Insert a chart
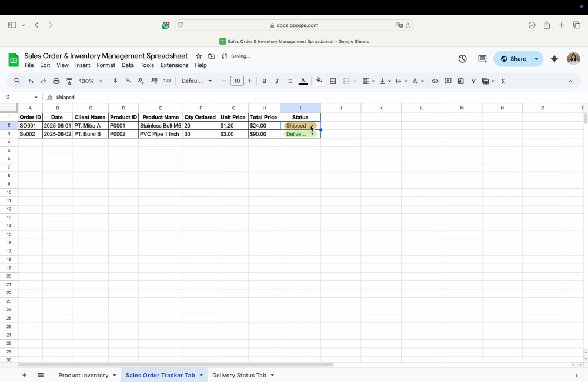588x382 pixels. [461, 81]
